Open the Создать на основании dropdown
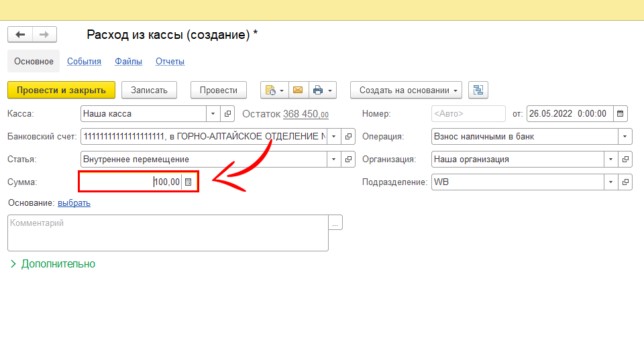The width and height of the screenshot is (644, 362). tap(407, 90)
